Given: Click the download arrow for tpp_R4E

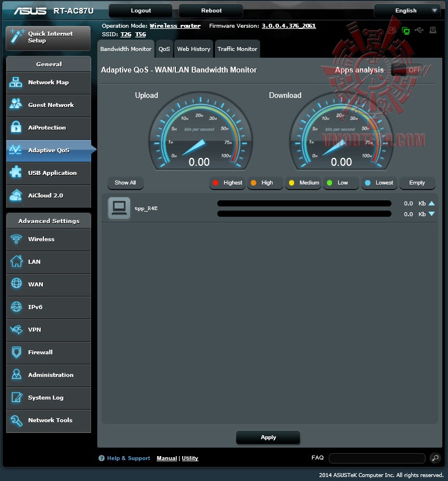Looking at the screenshot, I should coord(432,213).
